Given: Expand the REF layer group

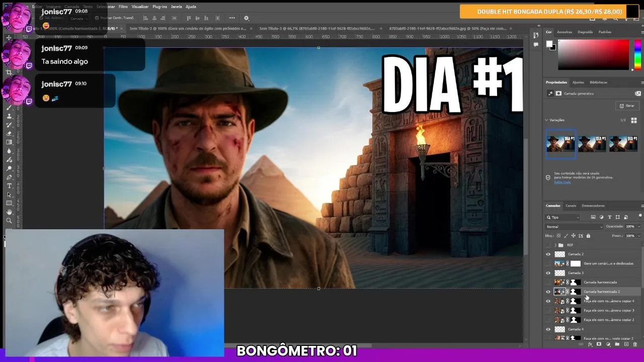Looking at the screenshot, I should pos(555,245).
